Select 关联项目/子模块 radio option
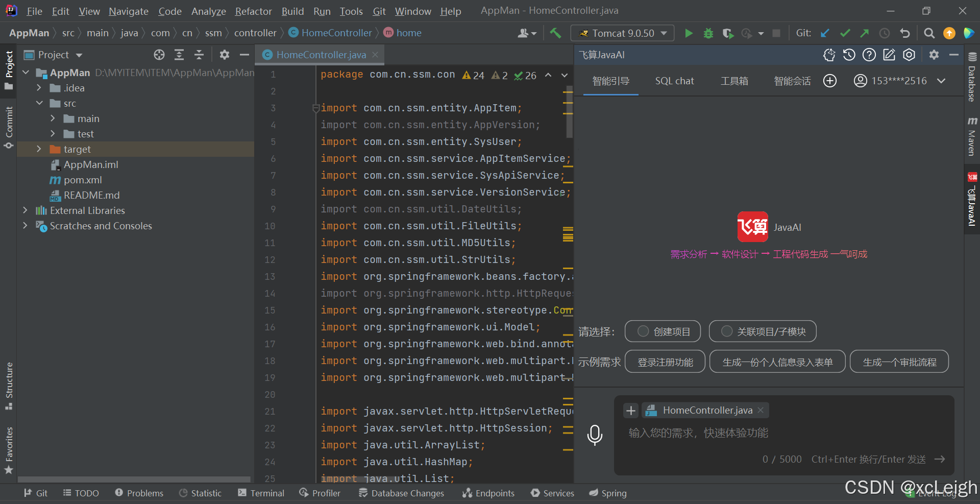This screenshot has width=980, height=504. [x=763, y=331]
